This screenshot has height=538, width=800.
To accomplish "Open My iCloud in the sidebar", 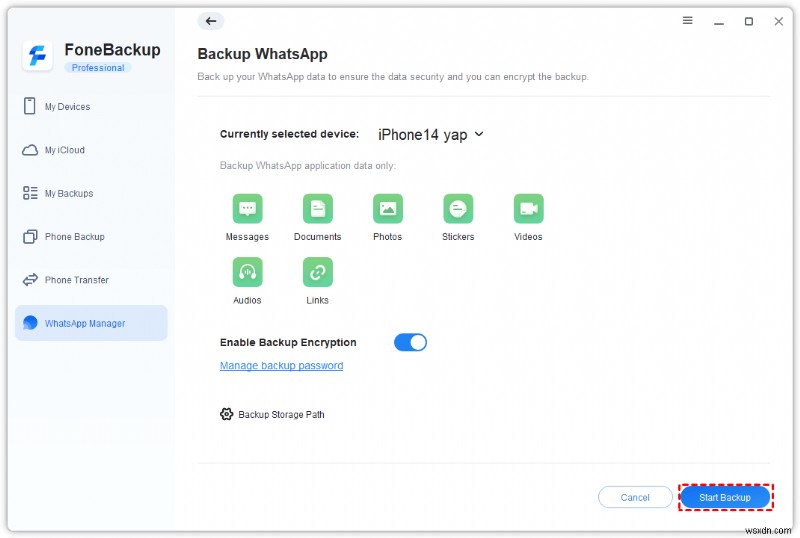I will coord(91,150).
